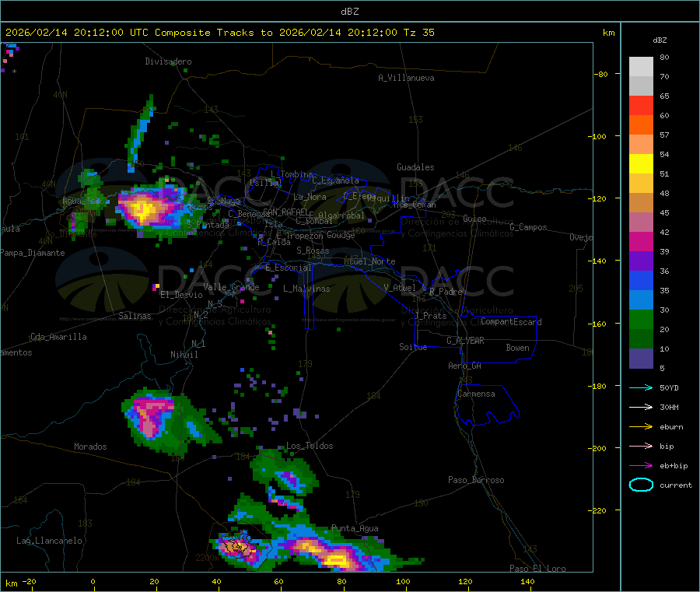Click the 'Pampa_Diamante' map label
This screenshot has width=700, height=592.
coord(32,253)
